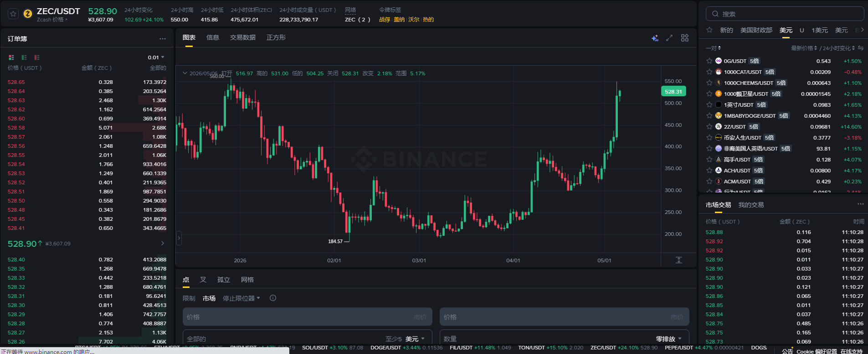Screen dimensions: 868x354
Task: Favorite the ACH/USDT pair
Action: [x=709, y=170]
